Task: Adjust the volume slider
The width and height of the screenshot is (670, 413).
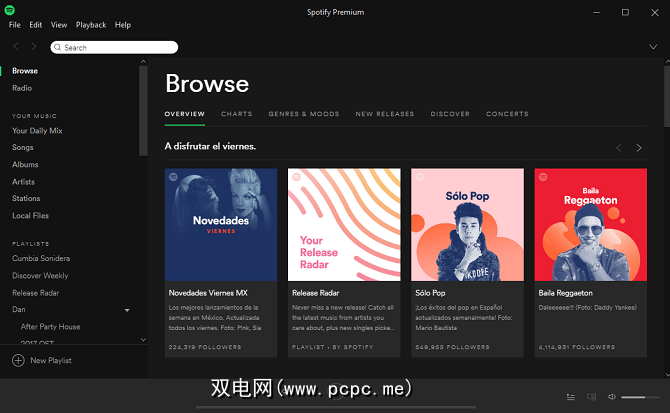Action: tap(640, 397)
